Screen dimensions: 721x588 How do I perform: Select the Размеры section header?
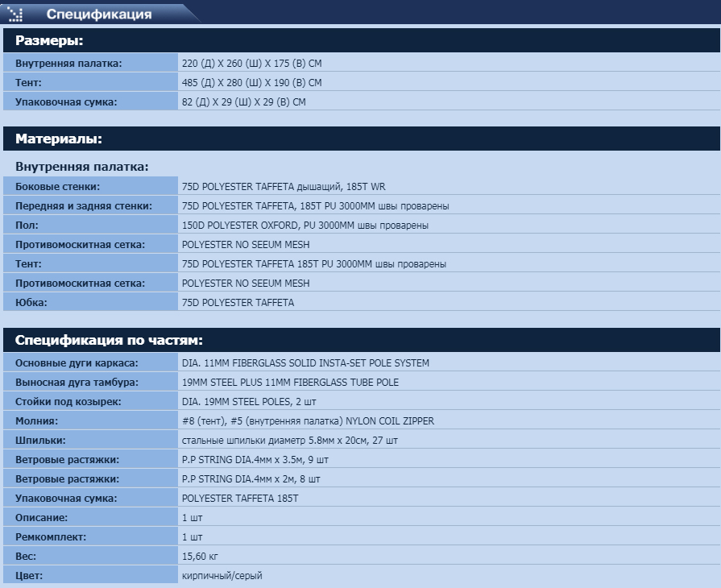tap(362, 40)
